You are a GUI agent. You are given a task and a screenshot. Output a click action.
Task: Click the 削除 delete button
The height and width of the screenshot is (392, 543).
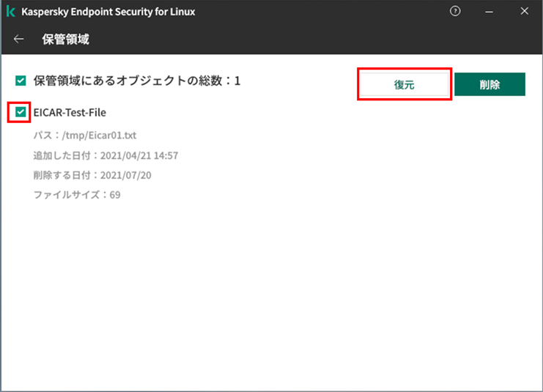pos(490,84)
